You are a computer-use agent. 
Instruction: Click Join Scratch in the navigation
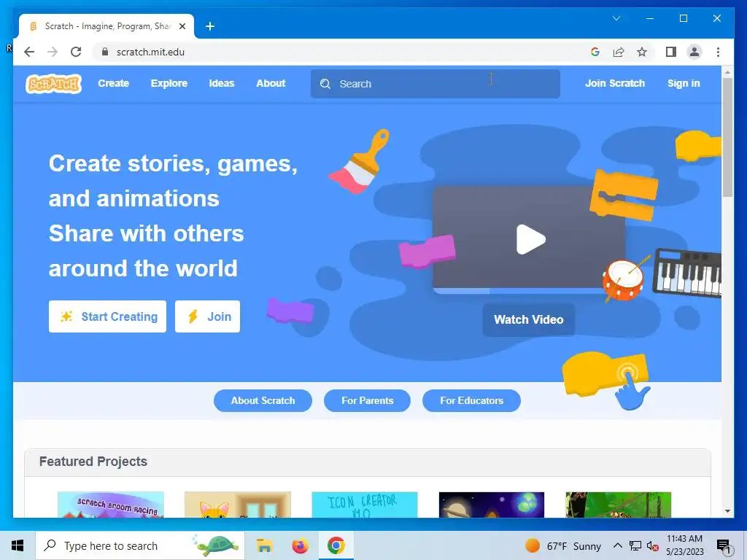(614, 83)
